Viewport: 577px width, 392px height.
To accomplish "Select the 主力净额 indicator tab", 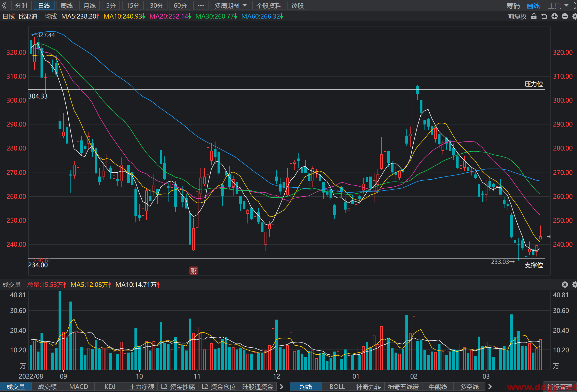I will [142, 387].
